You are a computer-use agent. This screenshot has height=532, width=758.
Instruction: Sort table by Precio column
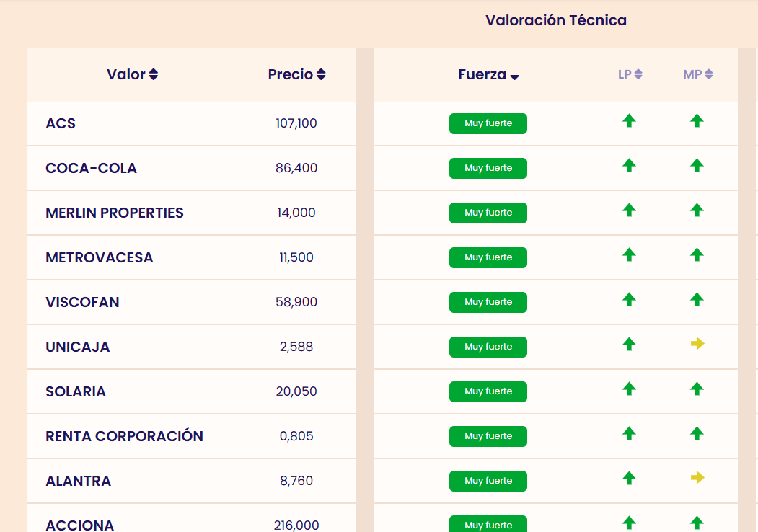(x=296, y=74)
